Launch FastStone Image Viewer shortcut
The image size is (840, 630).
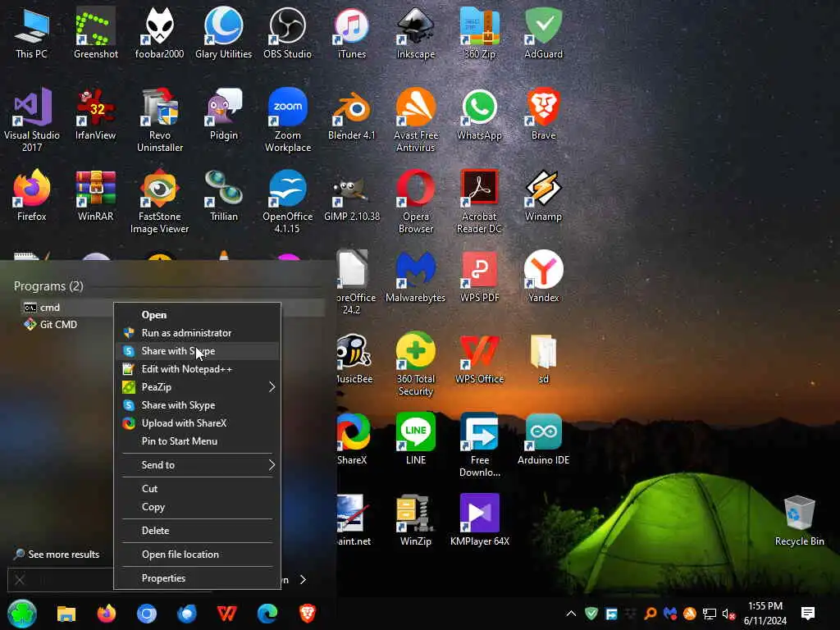pos(160,201)
